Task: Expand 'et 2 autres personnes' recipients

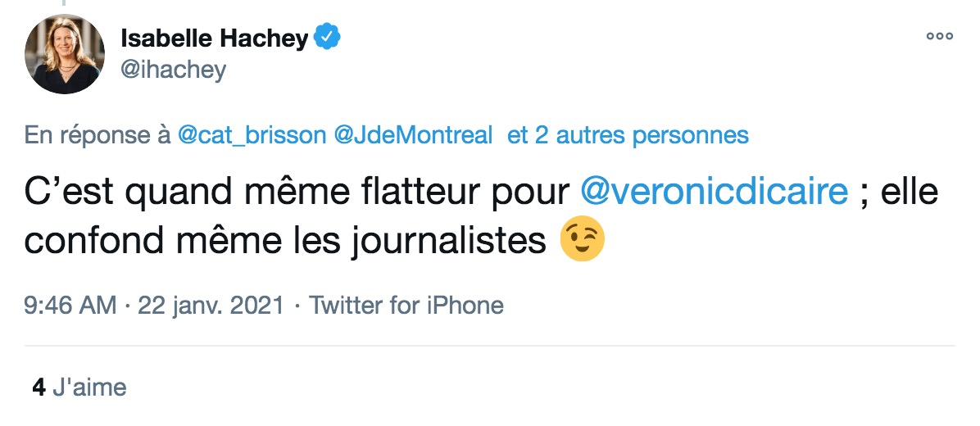Action: click(628, 135)
